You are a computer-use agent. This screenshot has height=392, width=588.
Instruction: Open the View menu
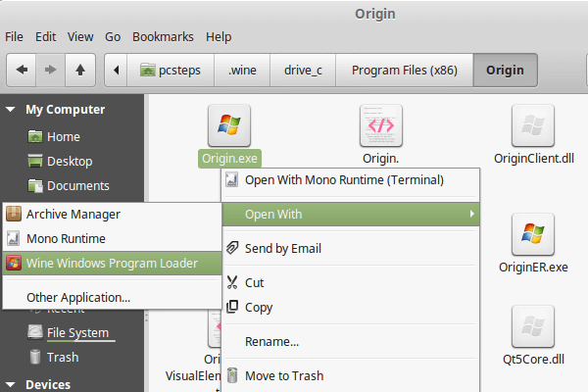coord(80,37)
